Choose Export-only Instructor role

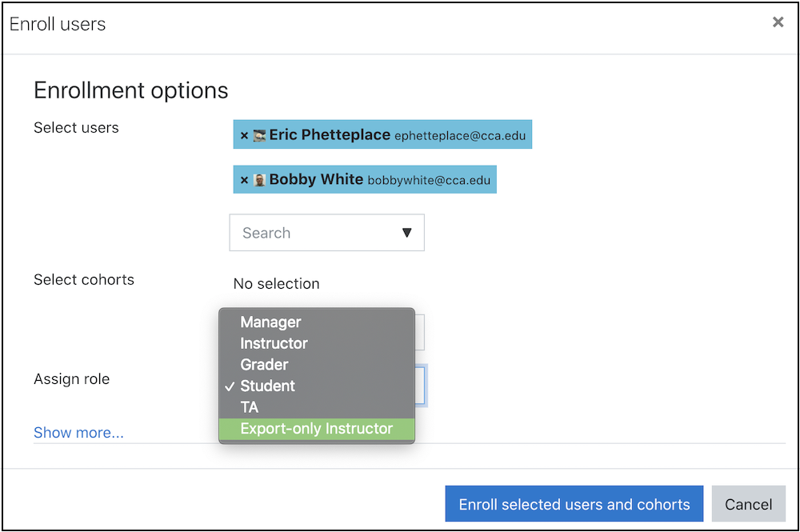click(x=317, y=429)
